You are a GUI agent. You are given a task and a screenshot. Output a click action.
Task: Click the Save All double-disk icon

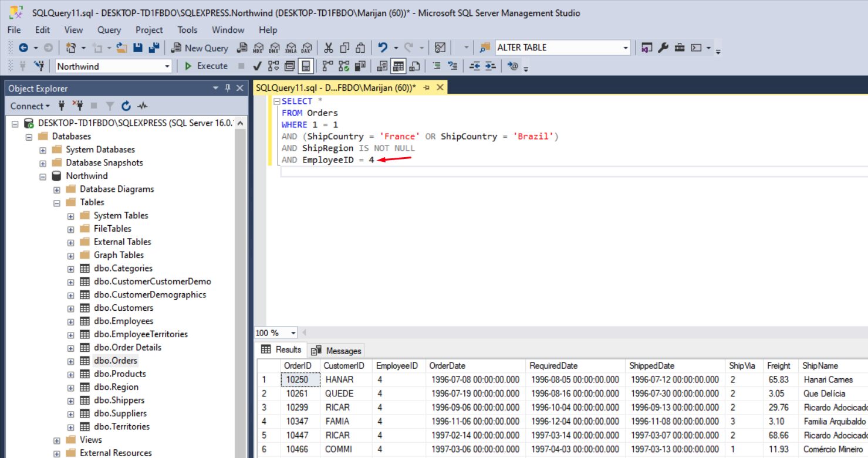click(x=154, y=48)
